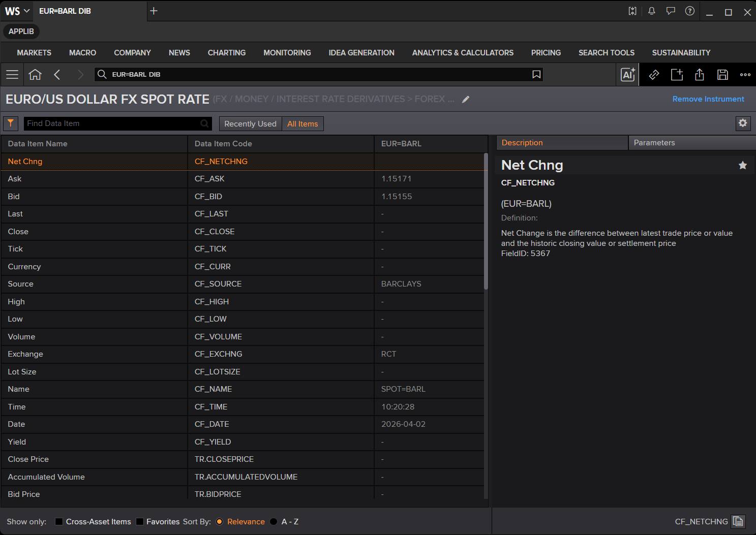Click the AI assistant icon
The height and width of the screenshot is (535, 756).
(628, 75)
